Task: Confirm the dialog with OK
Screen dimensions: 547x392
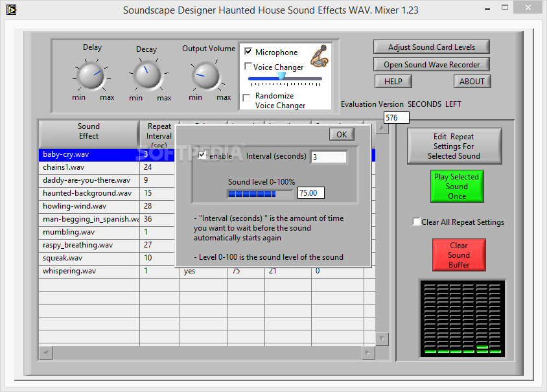Action: coord(342,134)
